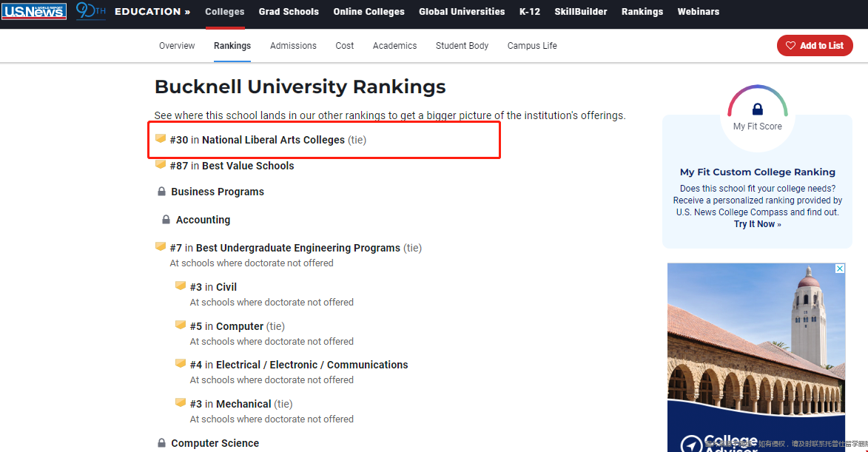
Task: Click the Add to List button
Action: [x=815, y=46]
